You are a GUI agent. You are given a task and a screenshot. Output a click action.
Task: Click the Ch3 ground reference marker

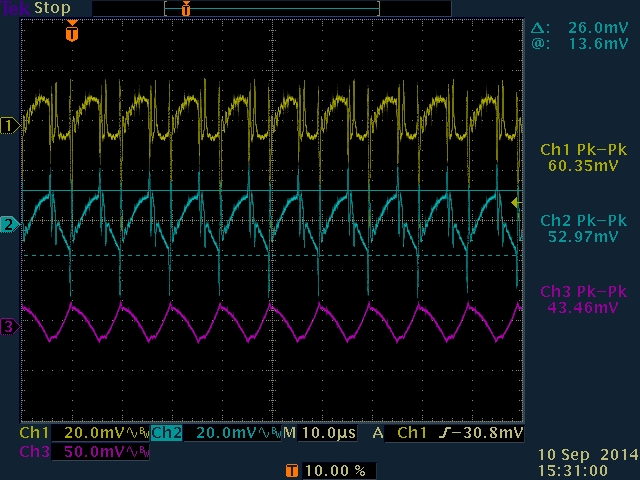pos(9,327)
